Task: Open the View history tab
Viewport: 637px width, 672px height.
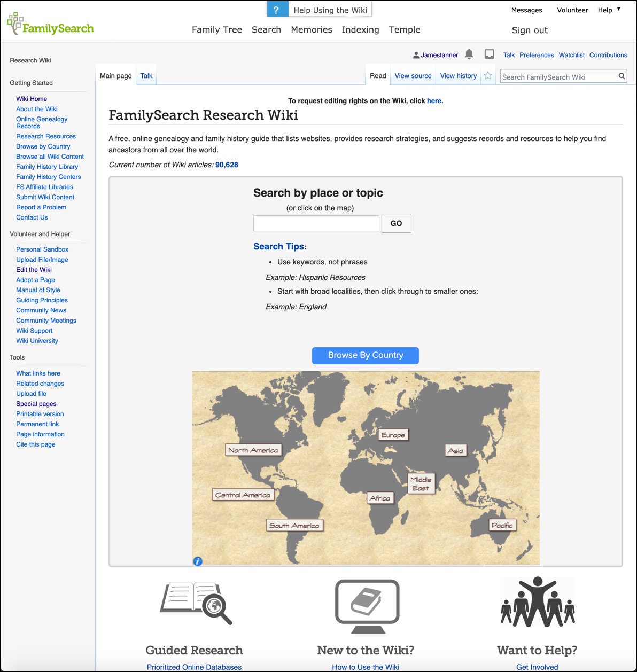Action: pyautogui.click(x=458, y=75)
